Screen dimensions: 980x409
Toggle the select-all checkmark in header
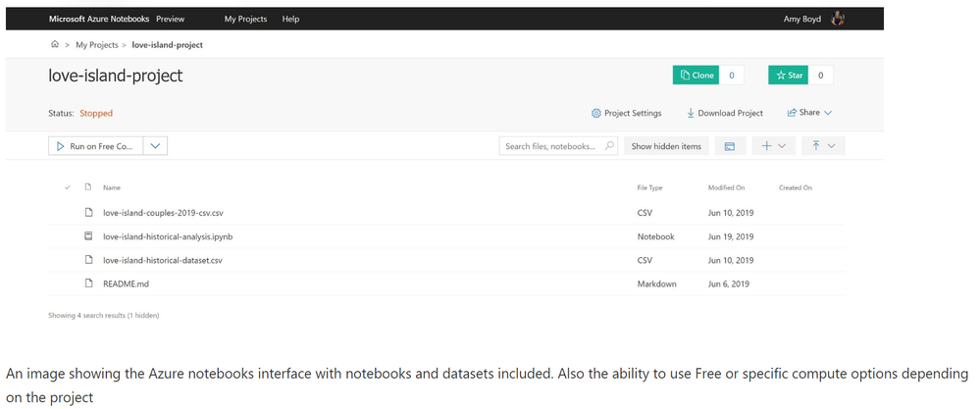pyautogui.click(x=68, y=187)
